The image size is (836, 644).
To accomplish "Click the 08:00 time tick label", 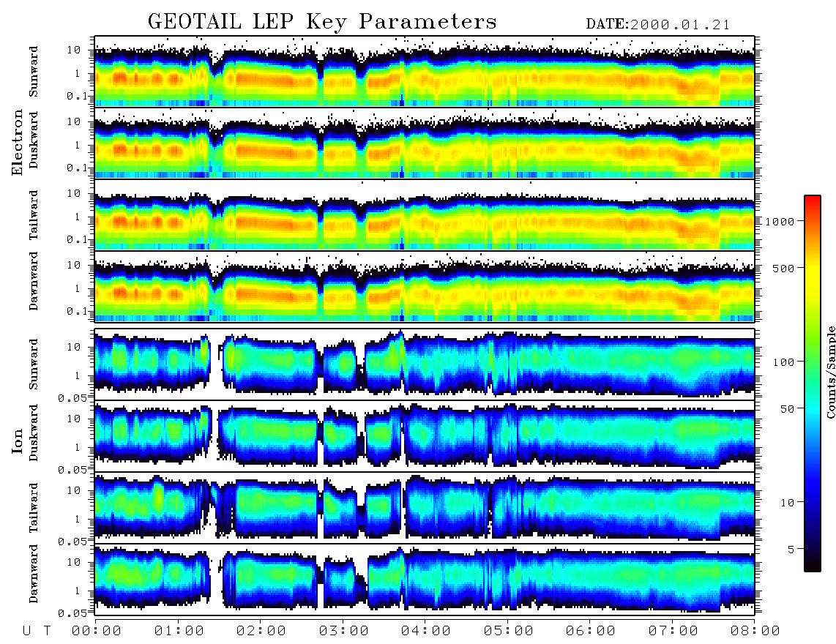I will (x=755, y=632).
